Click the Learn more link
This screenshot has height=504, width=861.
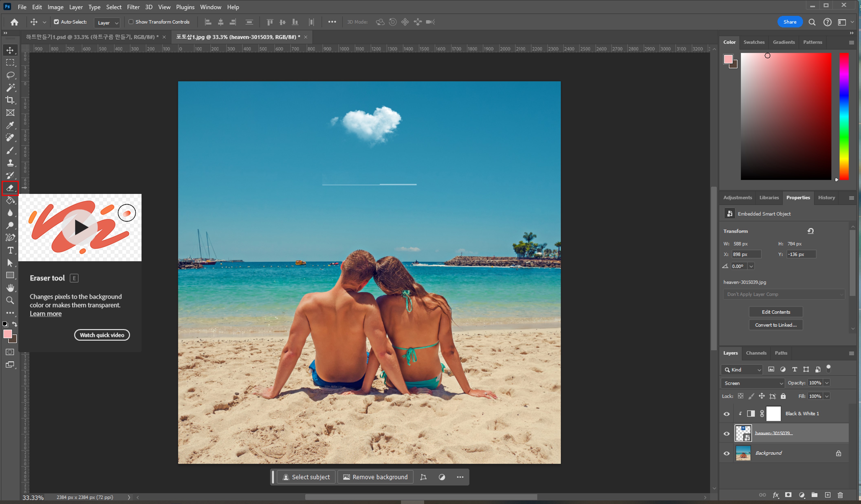[45, 313]
